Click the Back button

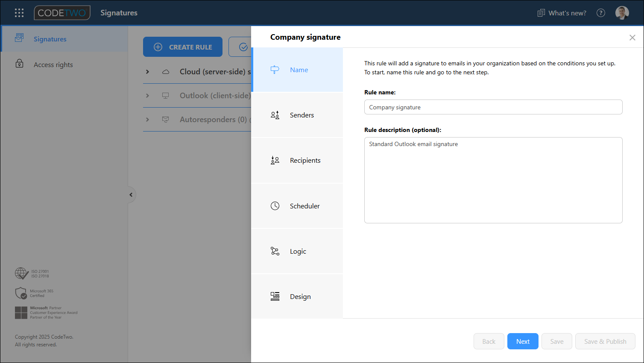(489, 341)
